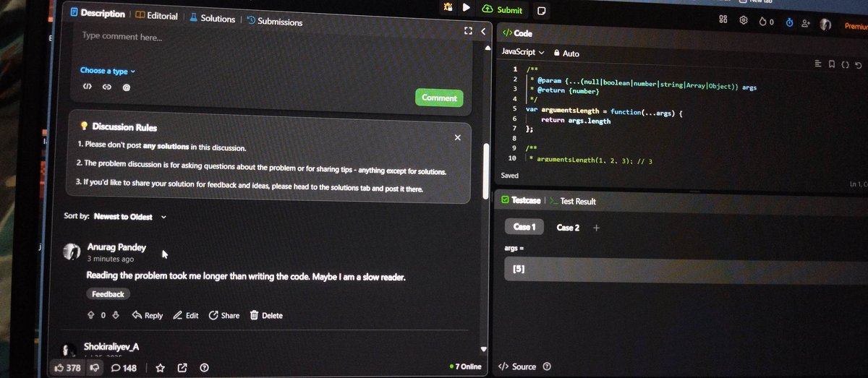Add a new test case with plus
This screenshot has width=868, height=378.
pyautogui.click(x=596, y=228)
